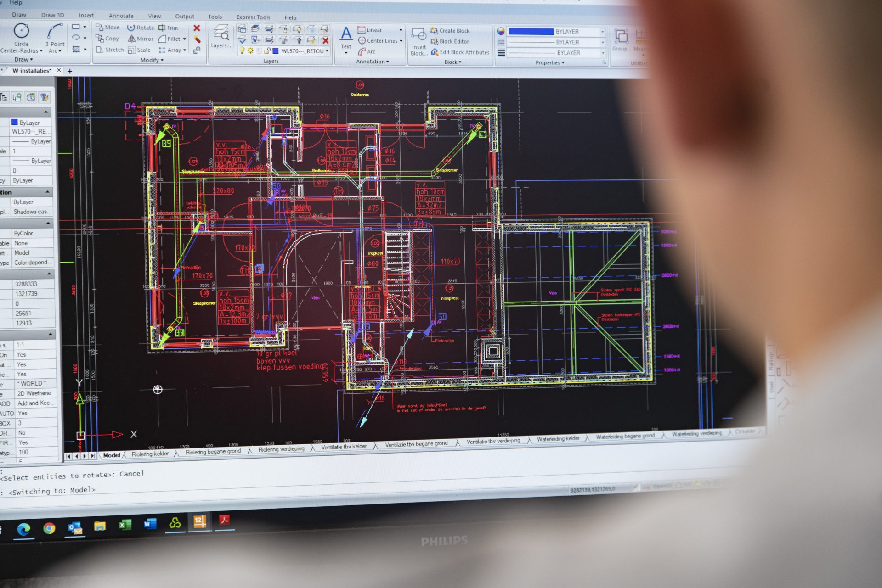Toggle the layer freeze sun icon

(250, 50)
